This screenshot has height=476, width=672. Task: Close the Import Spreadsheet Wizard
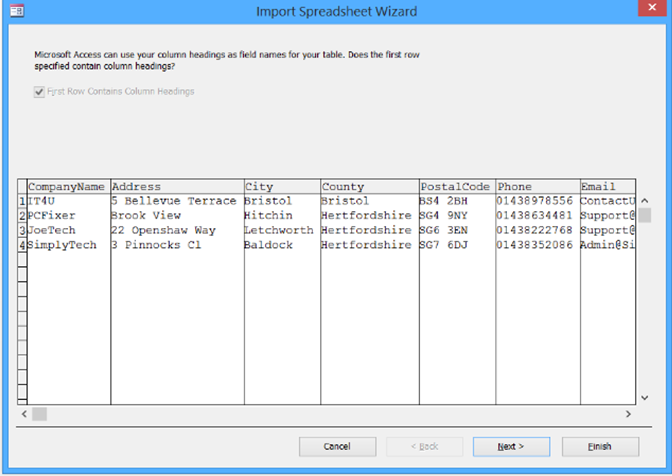pos(652,7)
